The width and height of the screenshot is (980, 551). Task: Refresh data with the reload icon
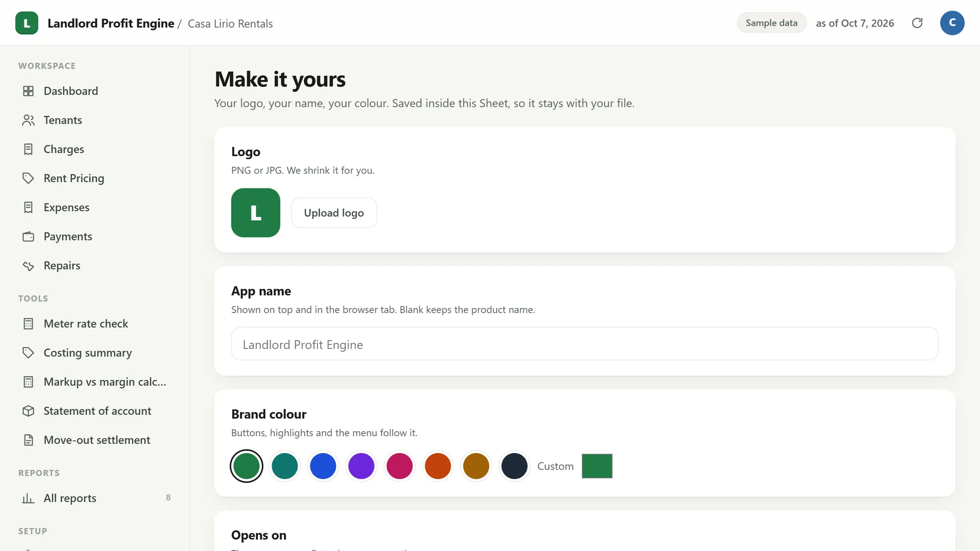(917, 23)
